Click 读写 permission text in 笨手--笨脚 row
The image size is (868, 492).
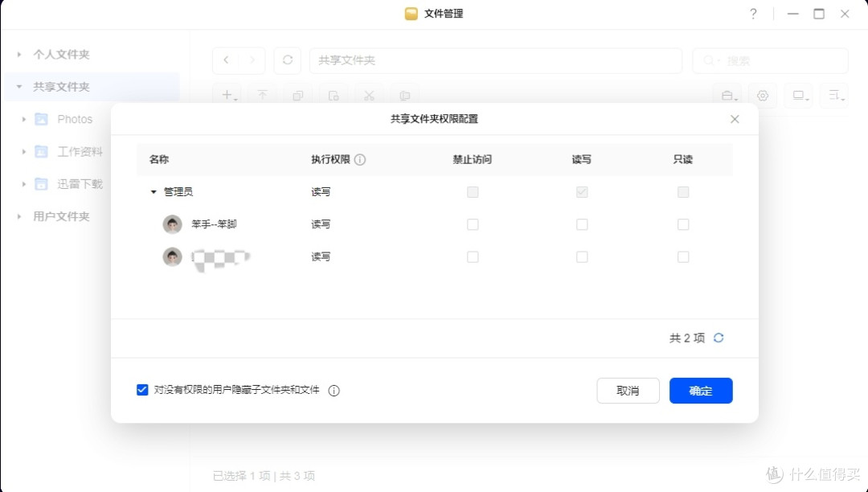(x=321, y=224)
